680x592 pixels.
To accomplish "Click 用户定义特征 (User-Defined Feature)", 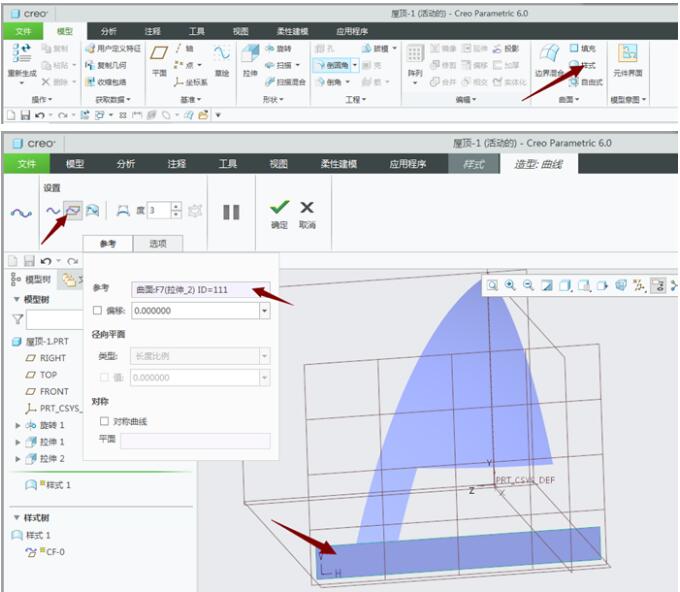I will click(113, 48).
